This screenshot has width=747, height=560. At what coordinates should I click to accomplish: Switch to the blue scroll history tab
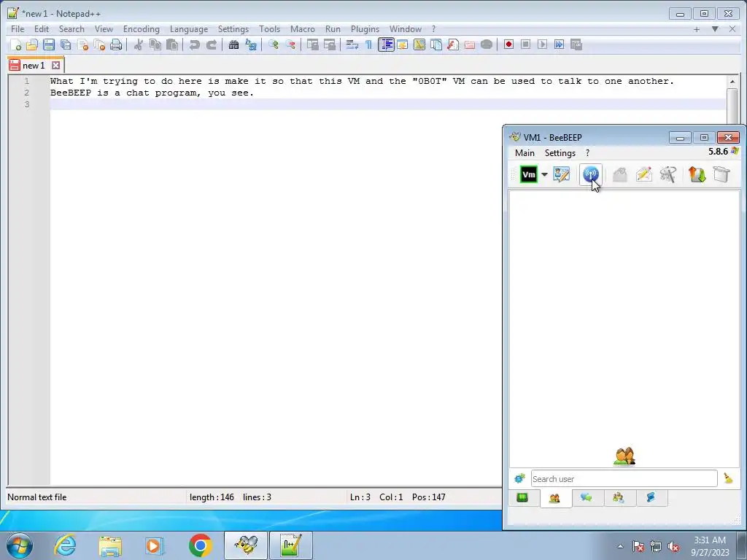[651, 498]
